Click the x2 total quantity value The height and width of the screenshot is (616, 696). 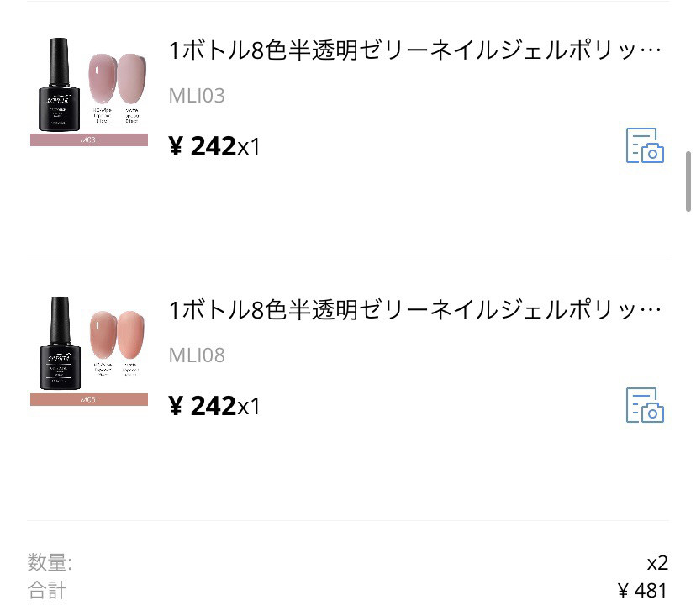pos(657,563)
